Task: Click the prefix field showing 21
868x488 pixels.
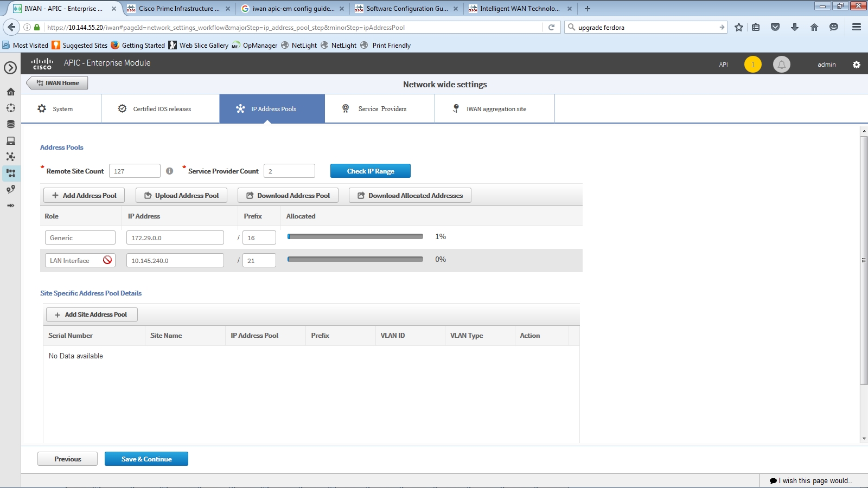Action: [259, 260]
